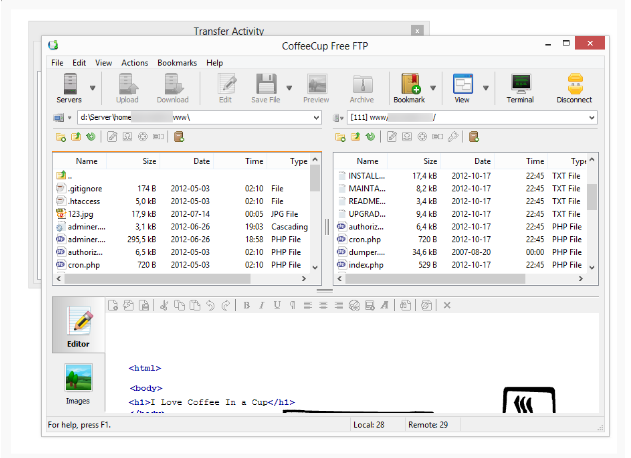Click the Download toolbar button
631x458 pixels.
pyautogui.click(x=173, y=88)
